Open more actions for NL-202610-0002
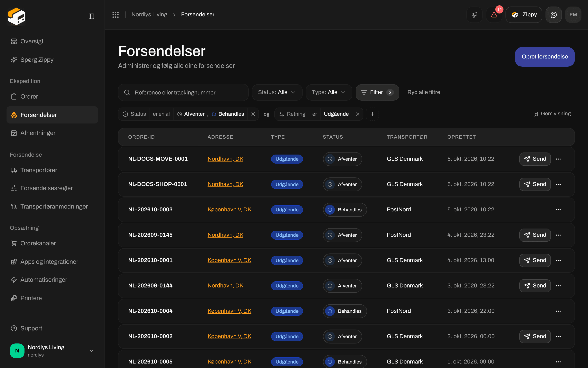 [x=558, y=336]
